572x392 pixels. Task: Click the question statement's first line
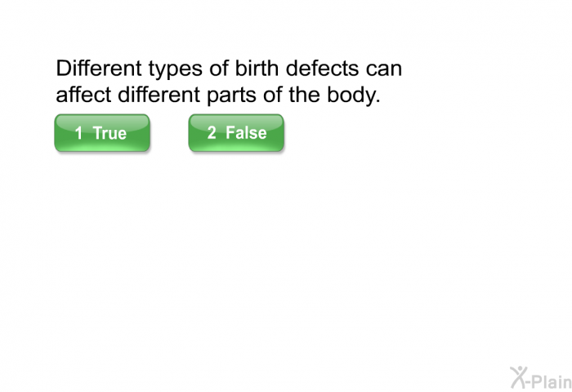pyautogui.click(x=229, y=69)
